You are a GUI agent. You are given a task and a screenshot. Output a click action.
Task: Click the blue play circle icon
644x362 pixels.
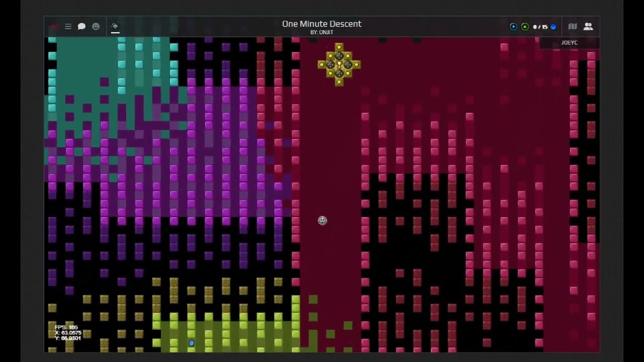[x=513, y=27]
